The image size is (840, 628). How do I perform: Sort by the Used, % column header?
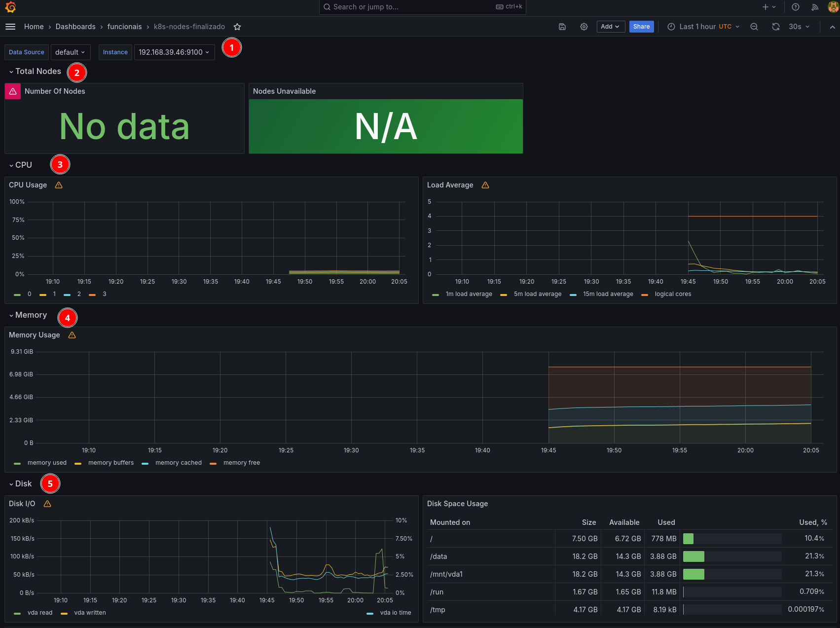click(813, 522)
